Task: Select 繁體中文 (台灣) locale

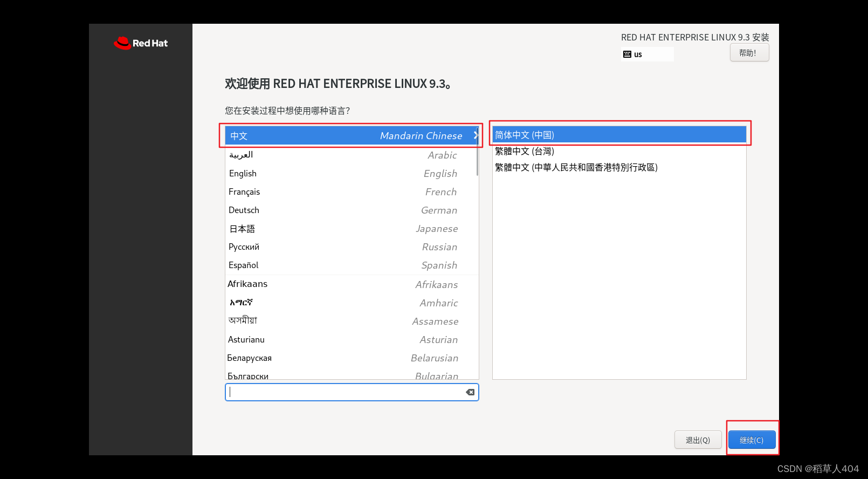Action: (619, 151)
